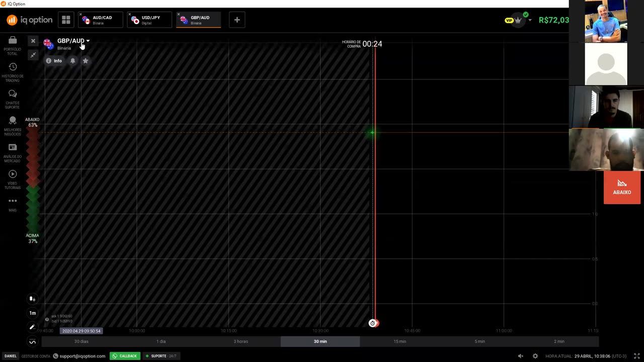Click the 2020.04.29 09:50:54 time tooltip
Screen dimensions: 644x362
click(82, 331)
